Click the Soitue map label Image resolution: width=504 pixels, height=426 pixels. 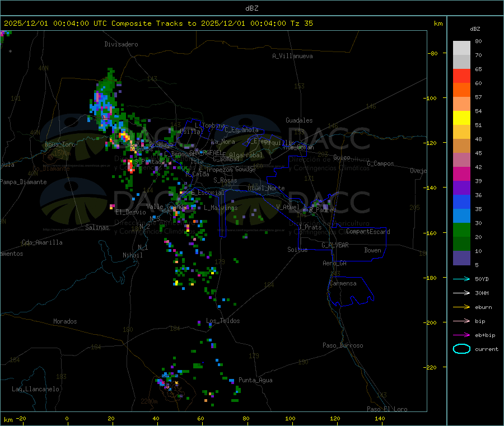point(297,250)
